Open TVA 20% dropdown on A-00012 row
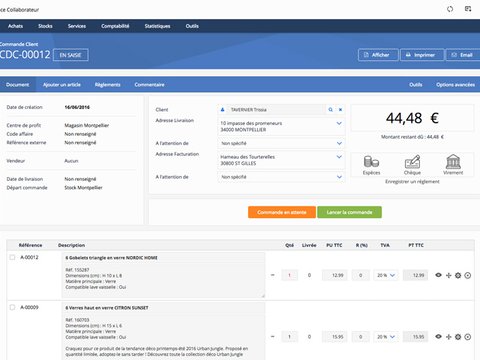The height and width of the screenshot is (360, 480). [386, 275]
